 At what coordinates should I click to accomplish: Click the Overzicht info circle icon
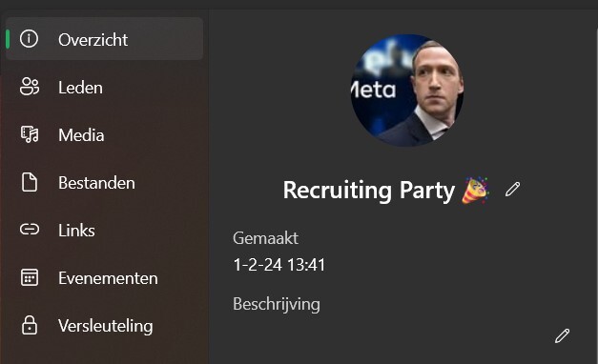(30, 39)
